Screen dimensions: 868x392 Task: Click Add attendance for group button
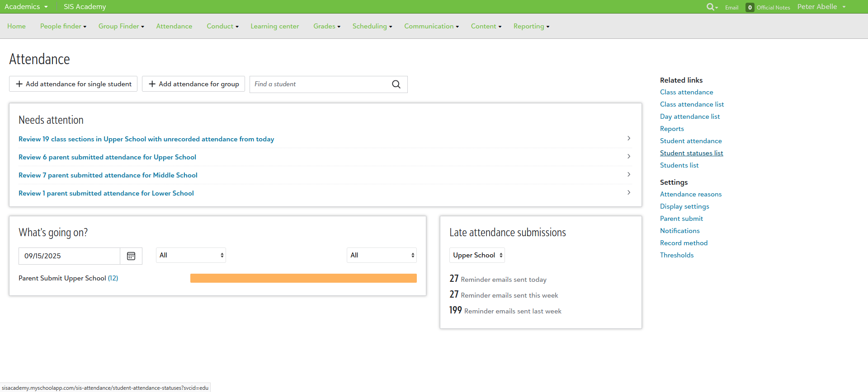click(x=193, y=84)
